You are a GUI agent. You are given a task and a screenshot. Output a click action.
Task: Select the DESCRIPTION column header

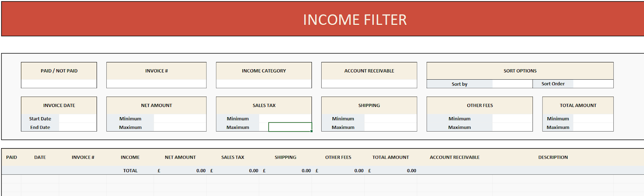[553, 157]
